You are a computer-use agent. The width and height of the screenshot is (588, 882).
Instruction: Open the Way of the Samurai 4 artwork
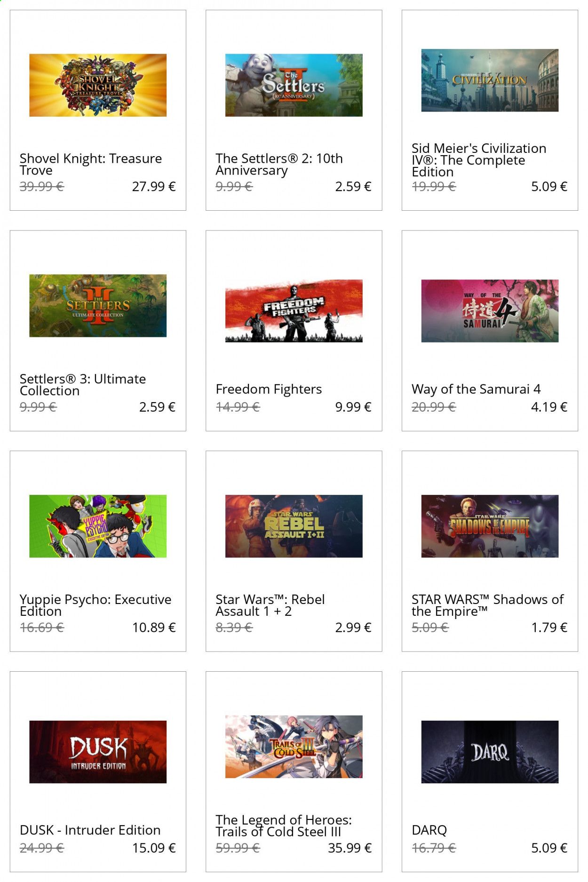pyautogui.click(x=490, y=311)
